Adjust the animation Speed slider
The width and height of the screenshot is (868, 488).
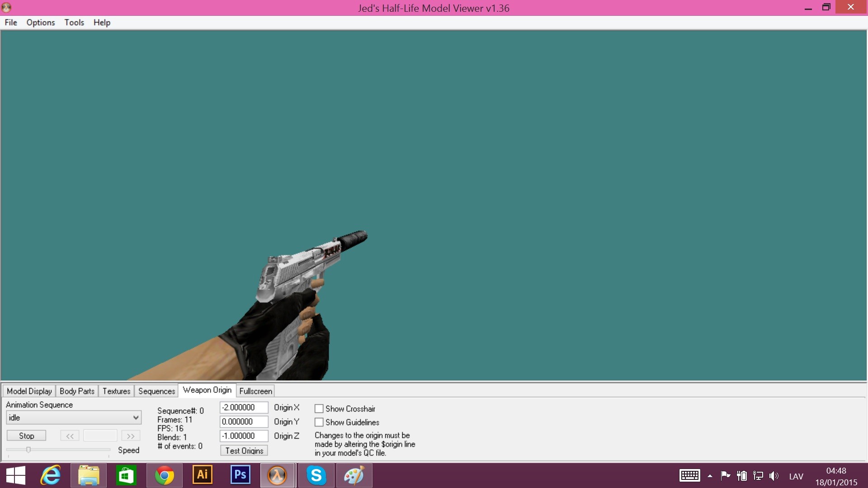pyautogui.click(x=28, y=450)
